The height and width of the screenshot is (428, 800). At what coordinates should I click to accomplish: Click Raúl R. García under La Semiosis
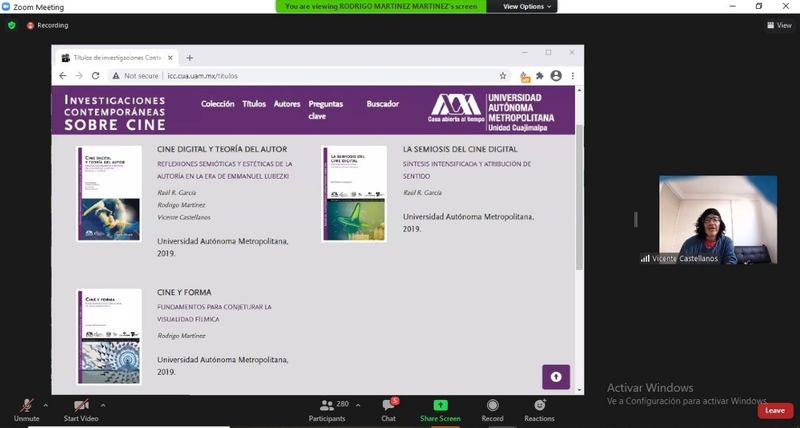click(422, 192)
